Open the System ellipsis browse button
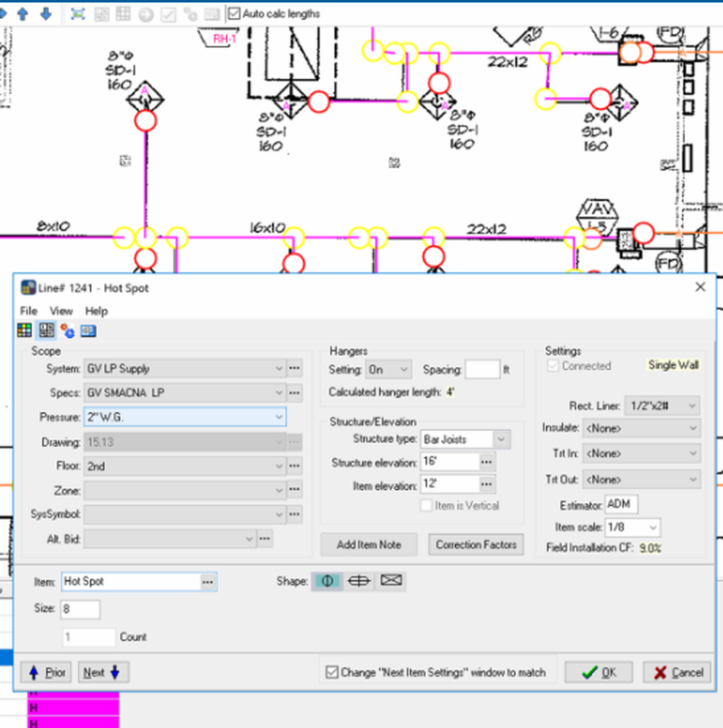 (295, 368)
